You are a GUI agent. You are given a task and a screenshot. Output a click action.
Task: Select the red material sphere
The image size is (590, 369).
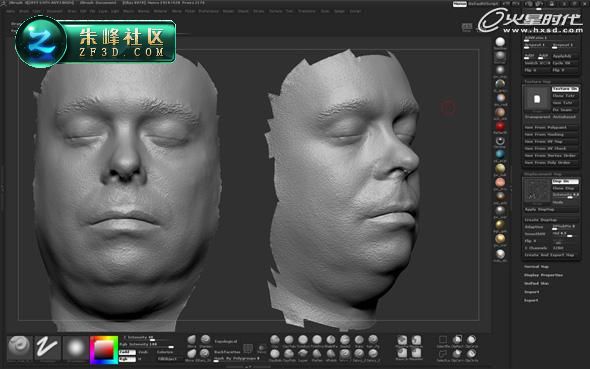coord(500,126)
